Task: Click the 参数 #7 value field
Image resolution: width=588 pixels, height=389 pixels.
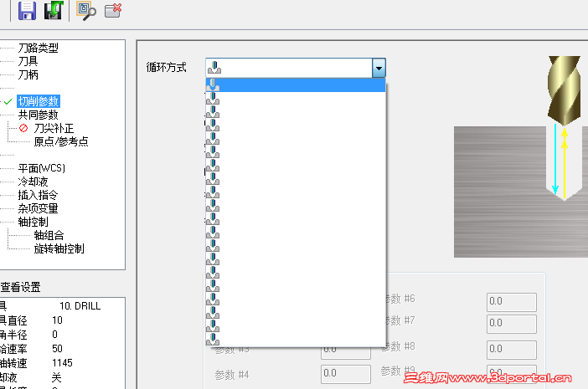Action: 512,324
